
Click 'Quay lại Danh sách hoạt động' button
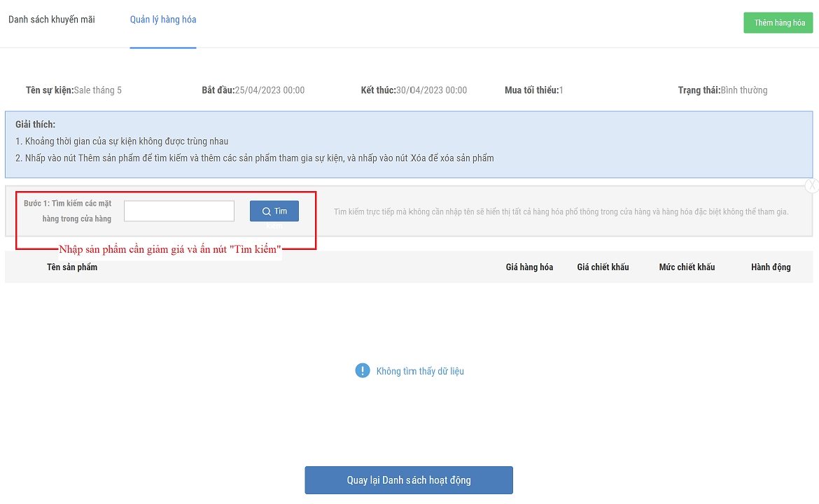(x=409, y=480)
